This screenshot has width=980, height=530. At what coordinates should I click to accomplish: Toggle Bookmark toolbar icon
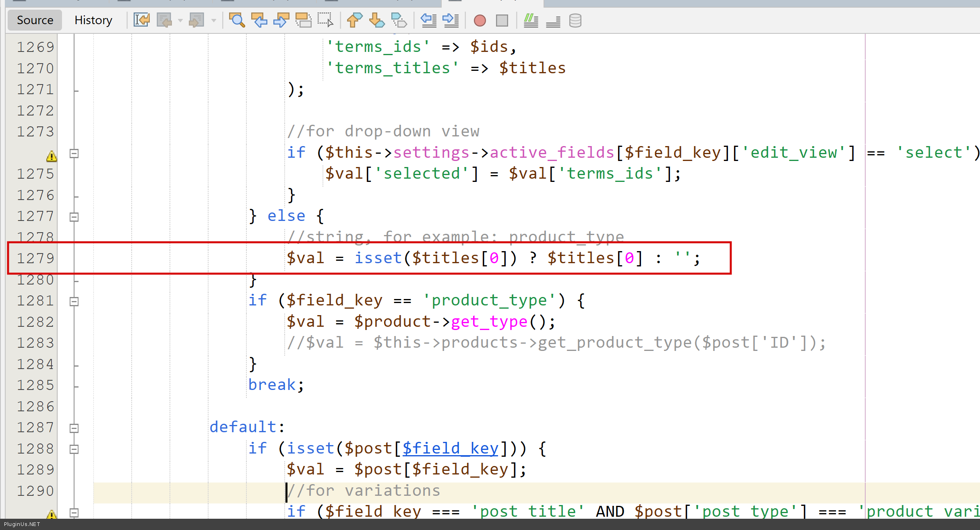pos(399,20)
